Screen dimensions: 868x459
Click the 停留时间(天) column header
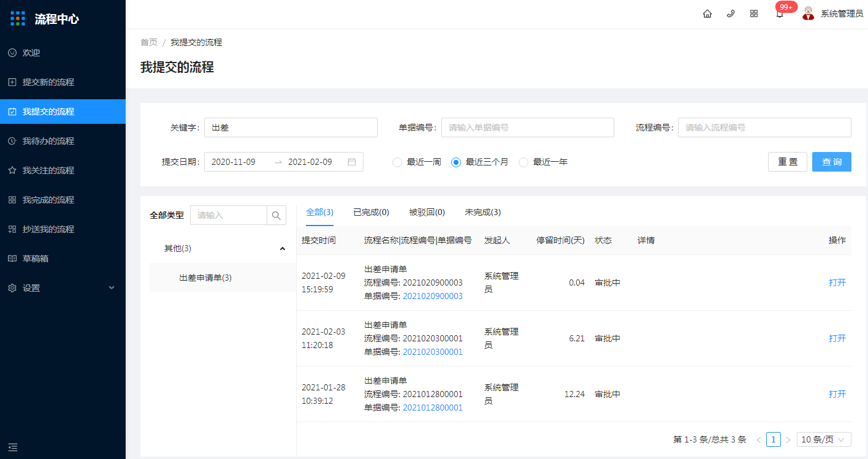[560, 240]
